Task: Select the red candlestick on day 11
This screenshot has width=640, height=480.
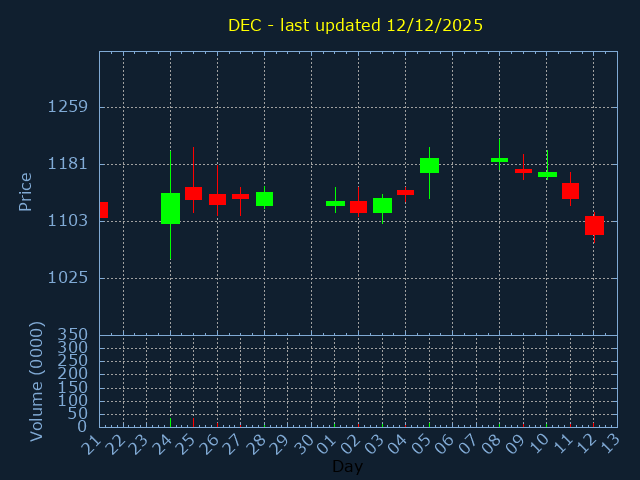Action: click(x=571, y=191)
